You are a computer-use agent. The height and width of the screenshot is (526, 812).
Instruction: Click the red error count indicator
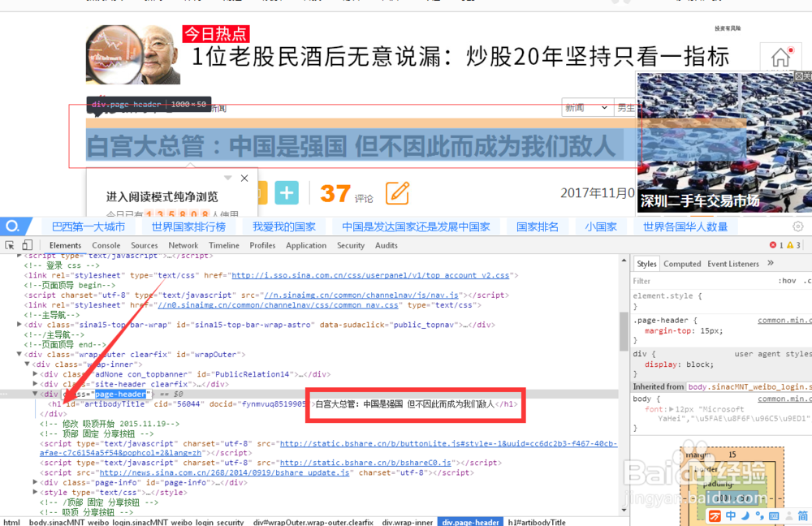(x=776, y=245)
